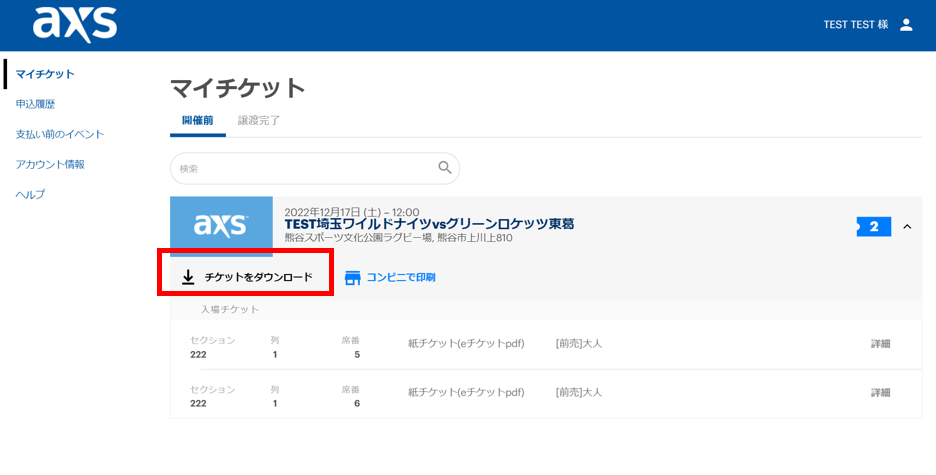This screenshot has height=475, width=936.
Task: Click section 222 in seat 5 row
Action: (198, 354)
